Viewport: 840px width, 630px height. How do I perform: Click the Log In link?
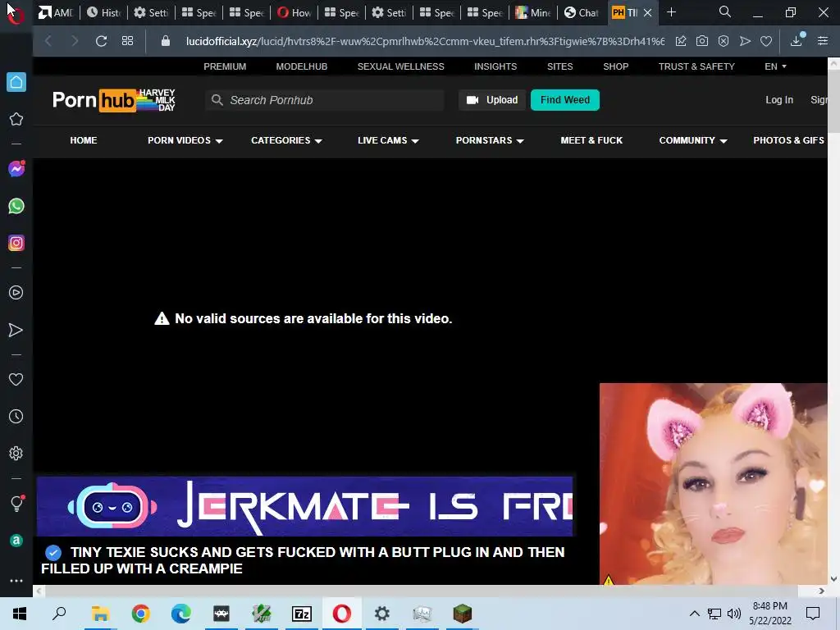(779, 100)
